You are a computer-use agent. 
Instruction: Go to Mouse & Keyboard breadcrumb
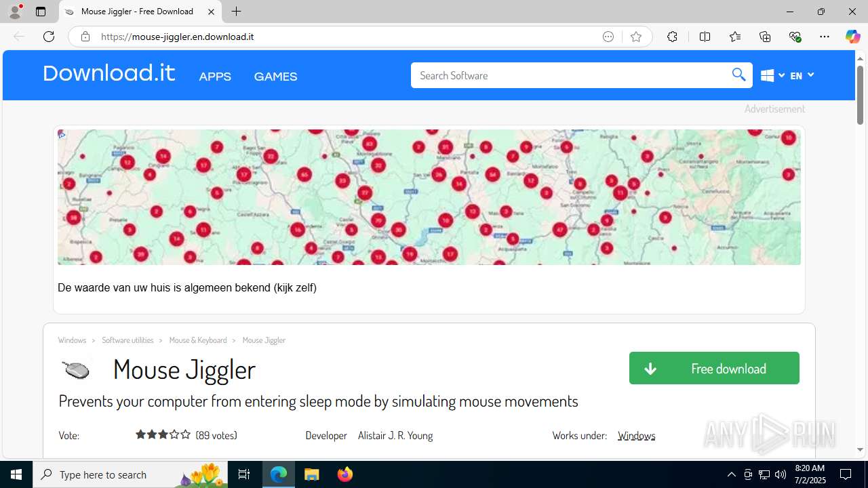[x=198, y=340]
